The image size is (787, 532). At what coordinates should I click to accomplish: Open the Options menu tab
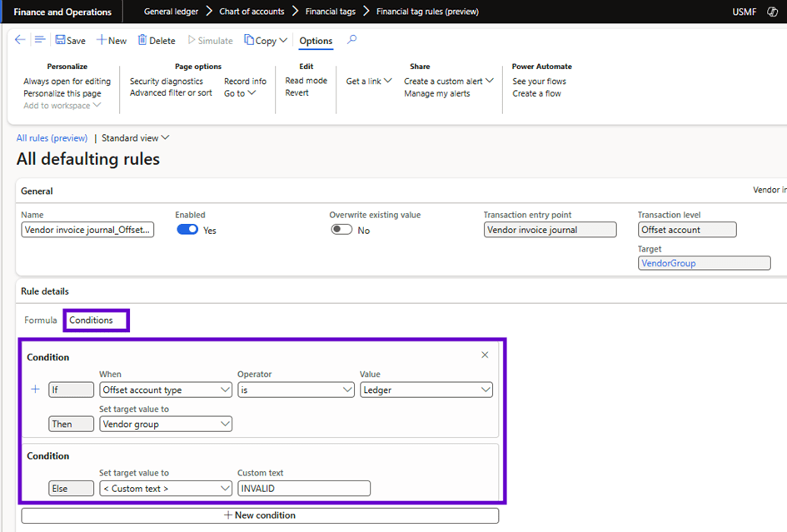coord(316,41)
